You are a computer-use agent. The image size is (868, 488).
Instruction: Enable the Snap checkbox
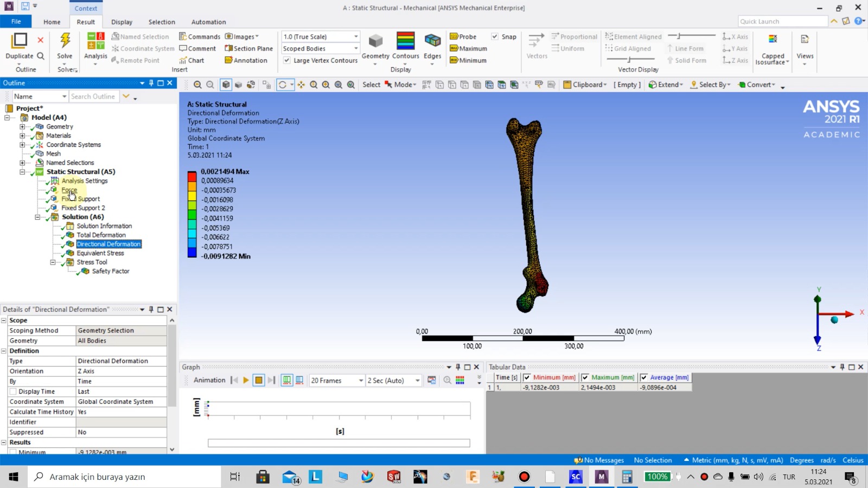pos(495,36)
